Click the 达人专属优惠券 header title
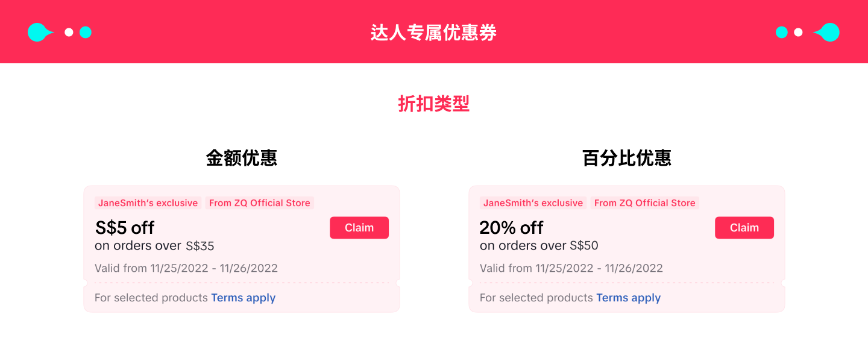Screen dimensions: 868x358 pyautogui.click(x=433, y=33)
